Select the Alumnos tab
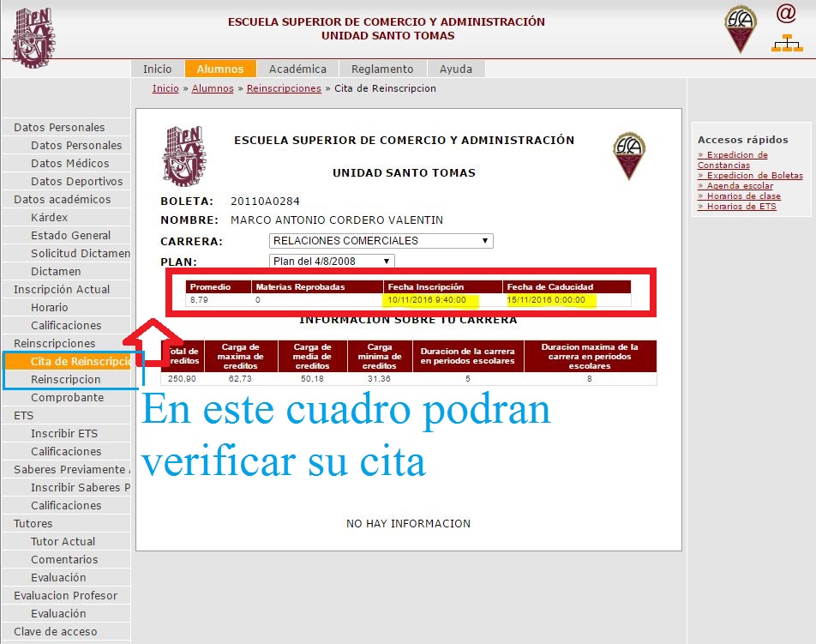This screenshot has height=644, width=816. 220,69
